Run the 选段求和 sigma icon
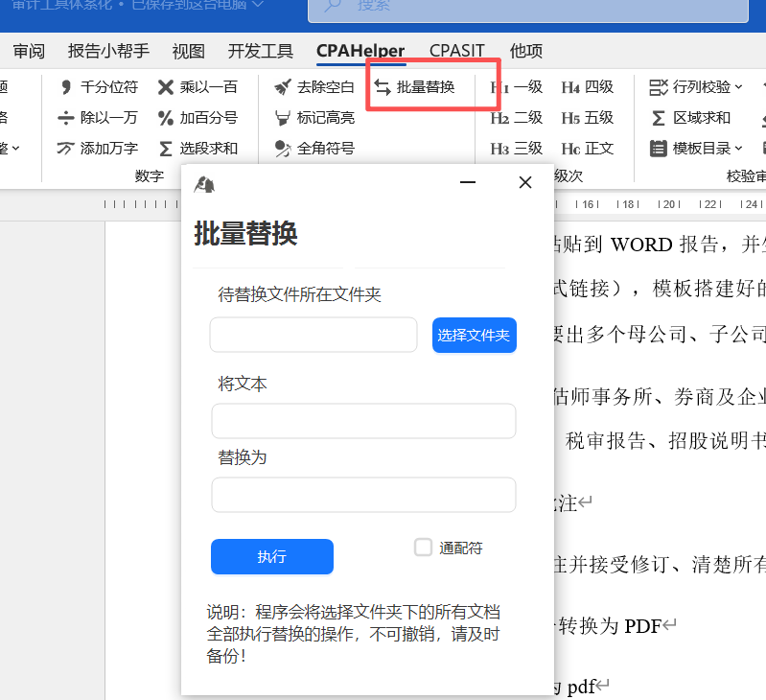The height and width of the screenshot is (700, 766). click(166, 149)
